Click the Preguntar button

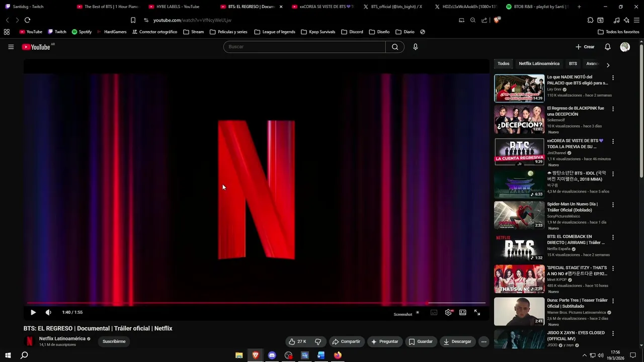tap(384, 341)
